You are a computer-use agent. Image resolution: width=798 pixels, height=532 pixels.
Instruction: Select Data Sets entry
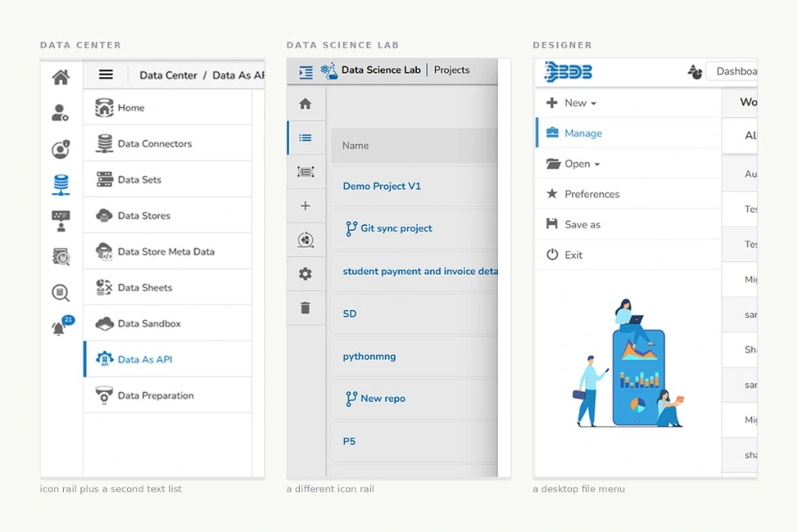(168, 179)
